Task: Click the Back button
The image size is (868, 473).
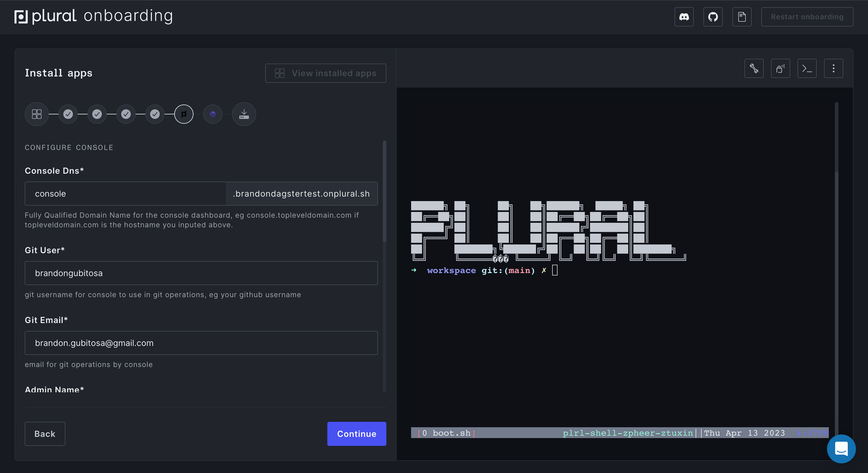Action: click(45, 434)
